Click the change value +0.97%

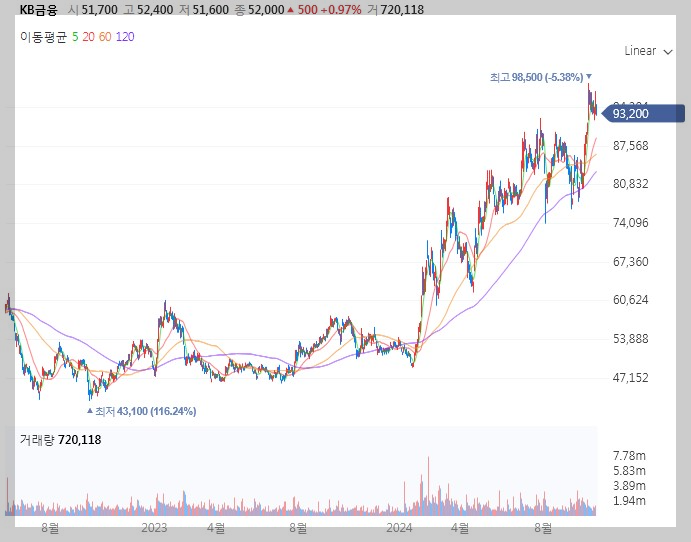(x=341, y=9)
